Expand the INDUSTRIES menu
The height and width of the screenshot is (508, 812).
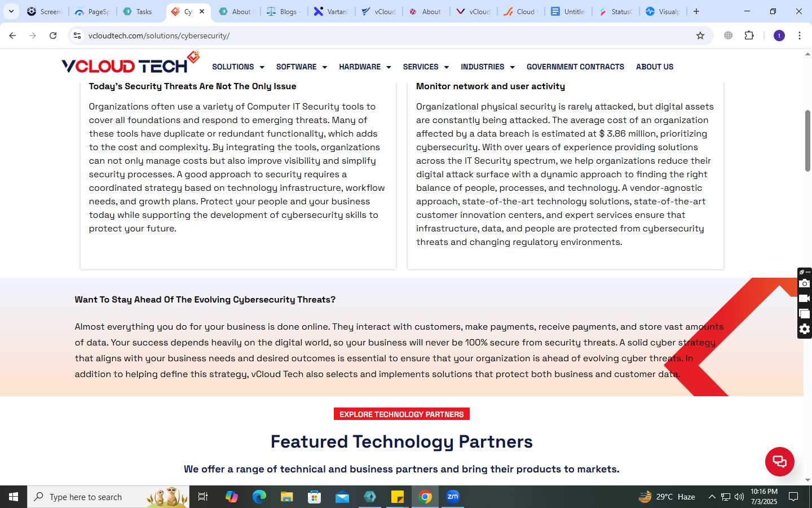(488, 67)
